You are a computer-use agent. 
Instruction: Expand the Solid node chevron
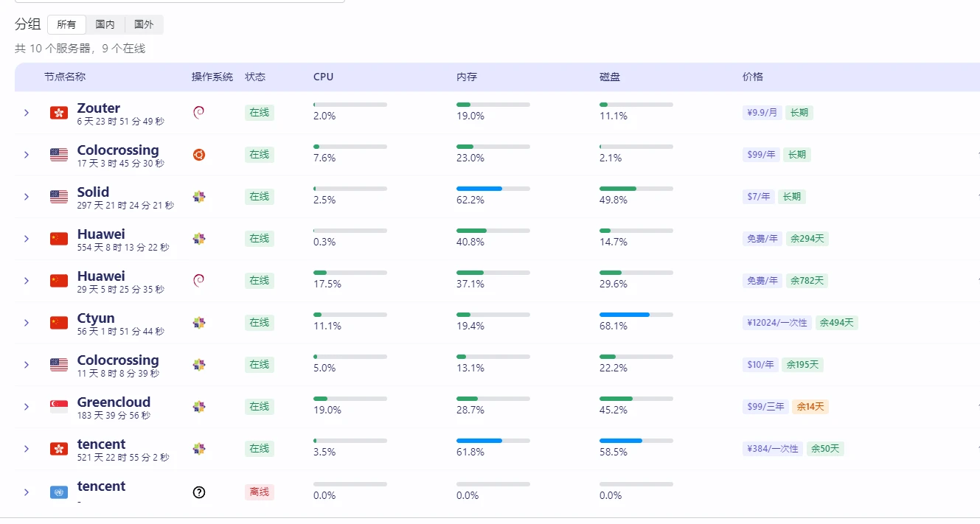(27, 197)
